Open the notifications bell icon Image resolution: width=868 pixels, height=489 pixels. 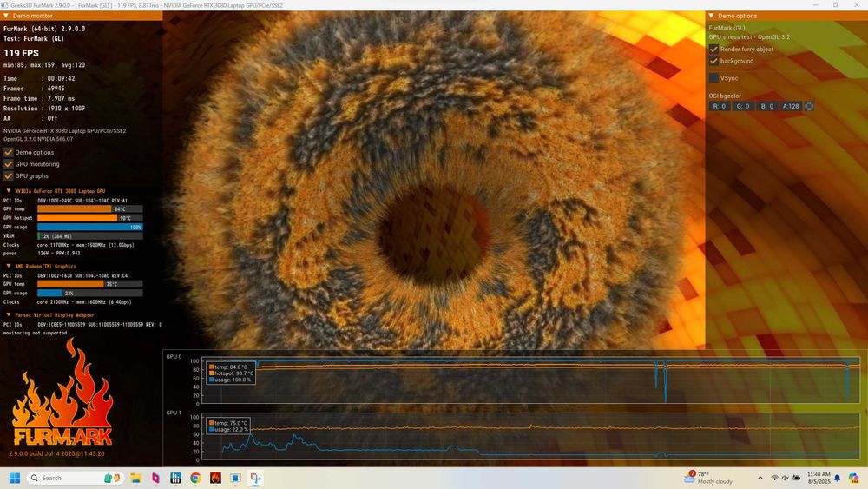point(838,478)
